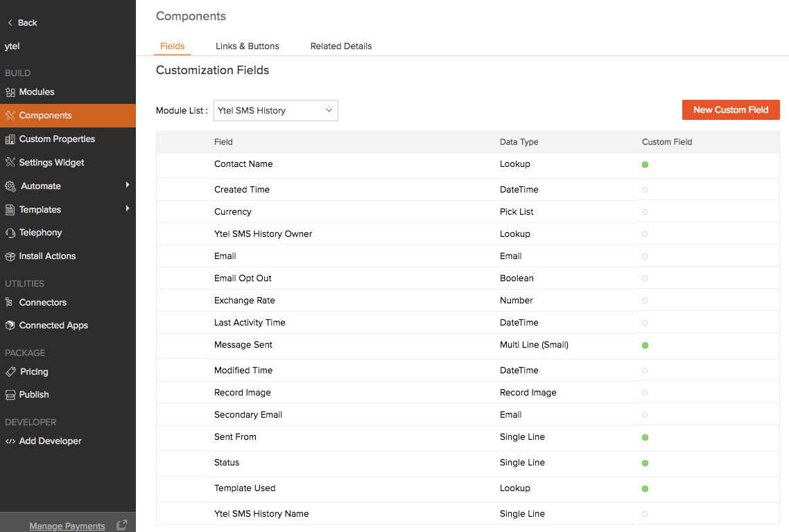Click the Currency custom field indicator

(x=645, y=212)
